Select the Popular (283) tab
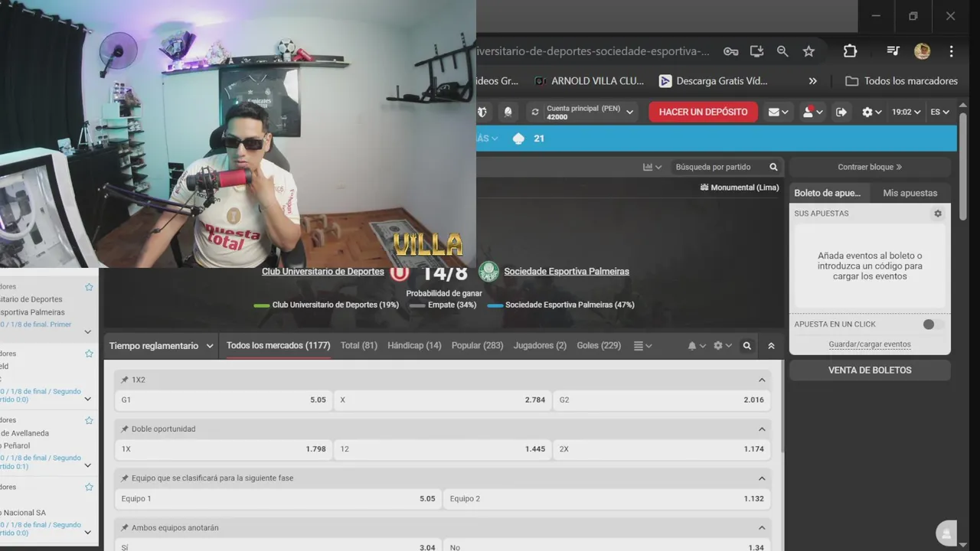Screen dimensions: 980x551 (x=477, y=346)
